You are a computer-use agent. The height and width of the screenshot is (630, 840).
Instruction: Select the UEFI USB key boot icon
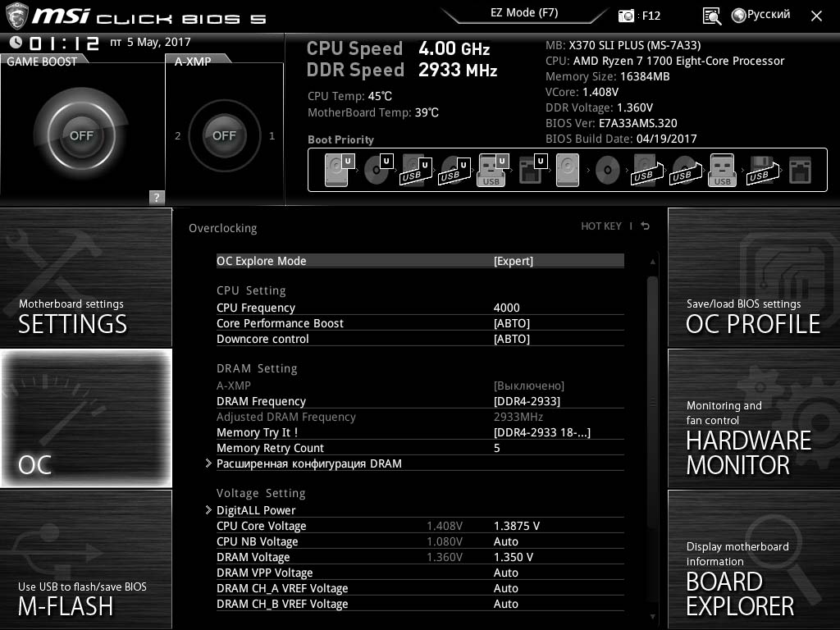(x=492, y=170)
